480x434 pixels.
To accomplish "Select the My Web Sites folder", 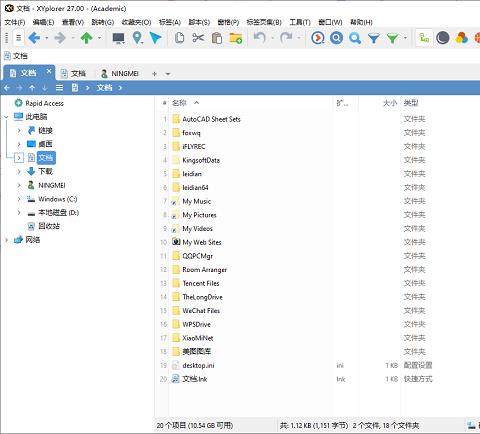I will 202,242.
